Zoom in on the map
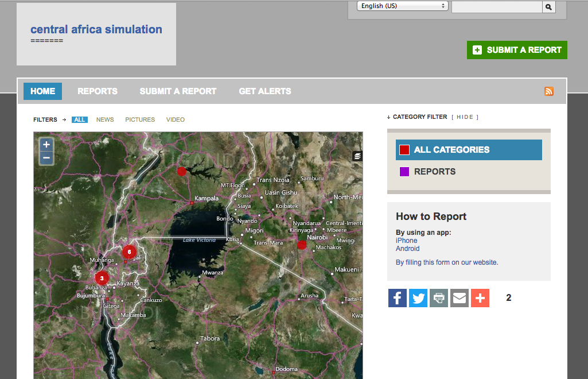This screenshot has width=588, height=379. (x=46, y=145)
